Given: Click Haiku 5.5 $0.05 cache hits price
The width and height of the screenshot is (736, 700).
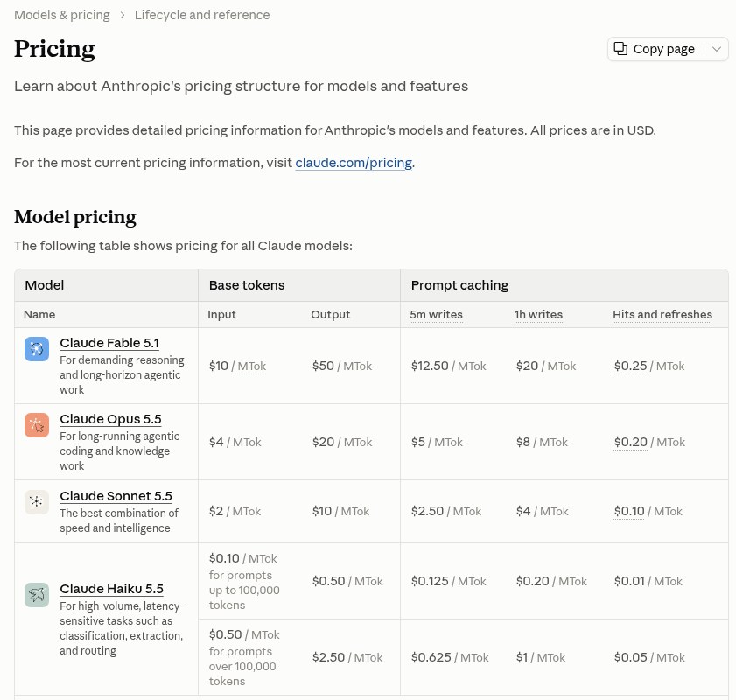Looking at the screenshot, I should coord(649,657).
